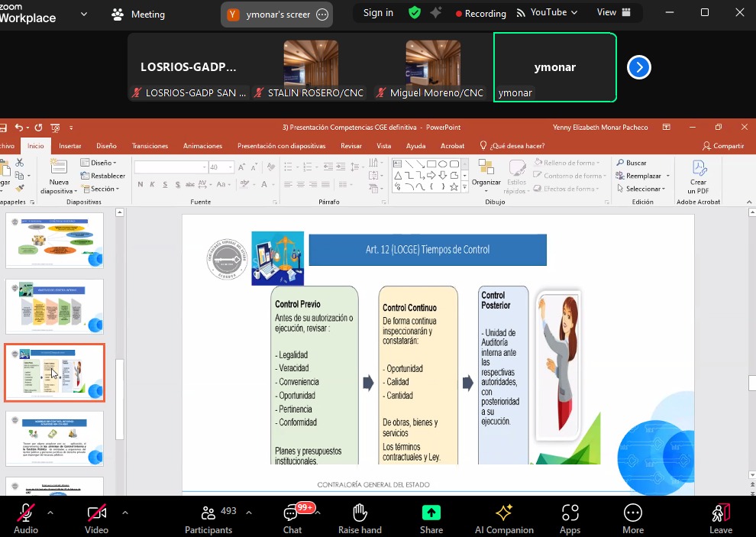
Task: Click the slide panel vertical scrollbar
Action: click(x=119, y=397)
